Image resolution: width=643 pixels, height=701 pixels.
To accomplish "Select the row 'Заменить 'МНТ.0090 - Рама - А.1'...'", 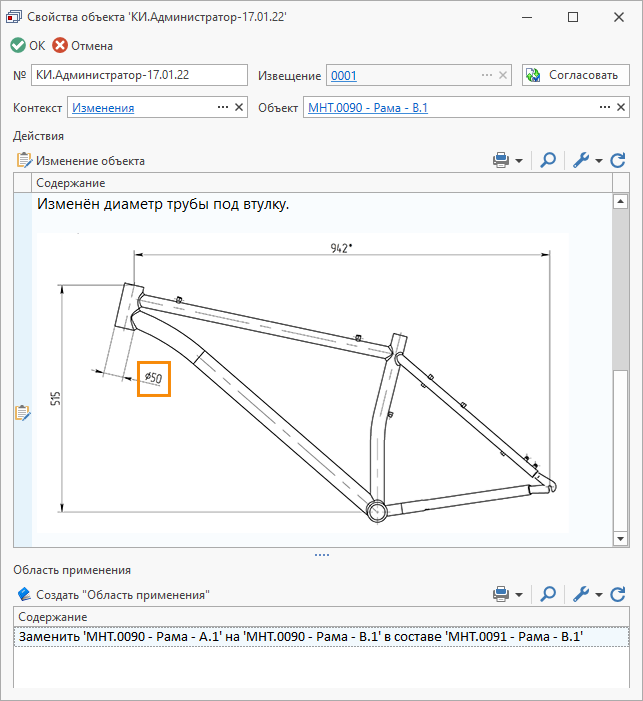I will pyautogui.click(x=322, y=637).
